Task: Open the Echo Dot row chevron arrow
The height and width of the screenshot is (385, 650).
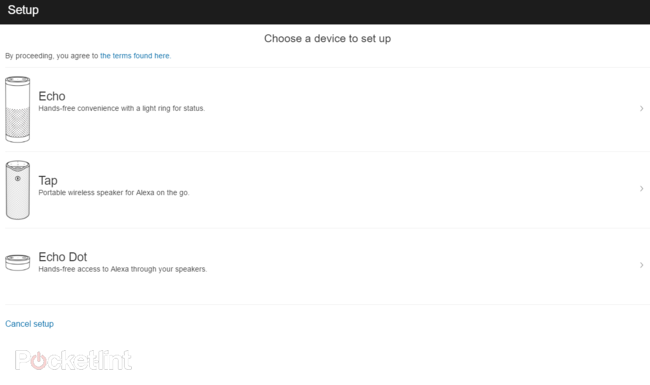Action: [641, 265]
